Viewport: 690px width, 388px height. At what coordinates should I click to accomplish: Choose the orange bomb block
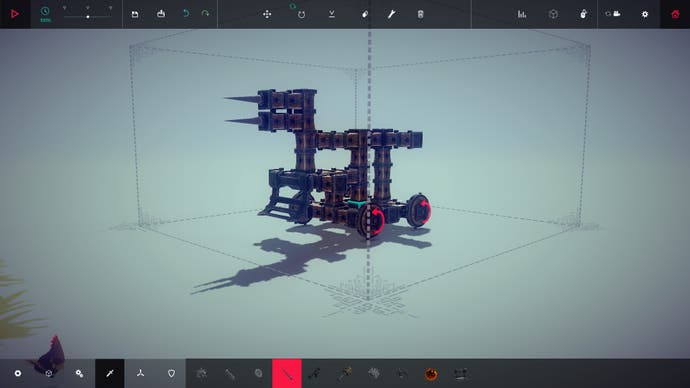pyautogui.click(x=431, y=374)
